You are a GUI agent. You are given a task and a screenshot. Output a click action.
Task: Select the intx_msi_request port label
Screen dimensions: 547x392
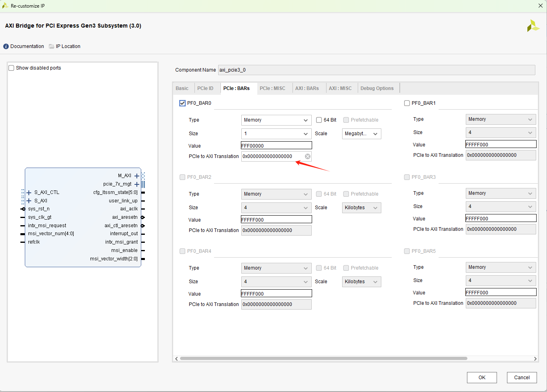coord(47,226)
